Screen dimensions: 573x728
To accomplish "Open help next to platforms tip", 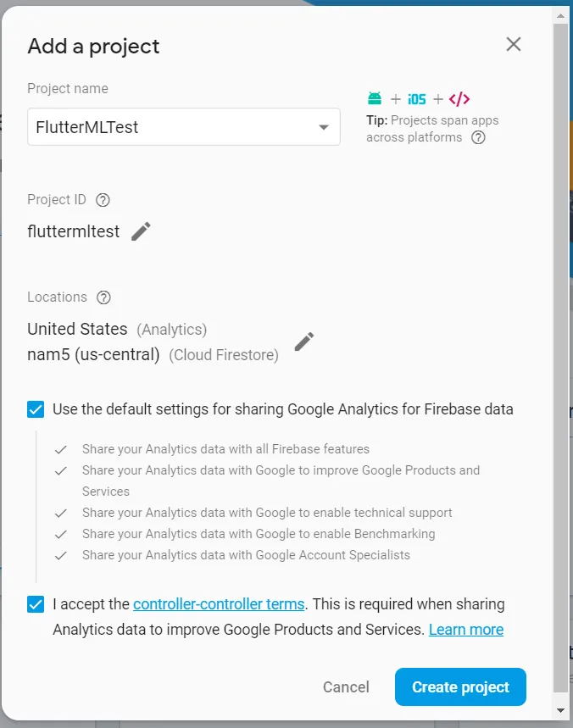I will pos(478,137).
